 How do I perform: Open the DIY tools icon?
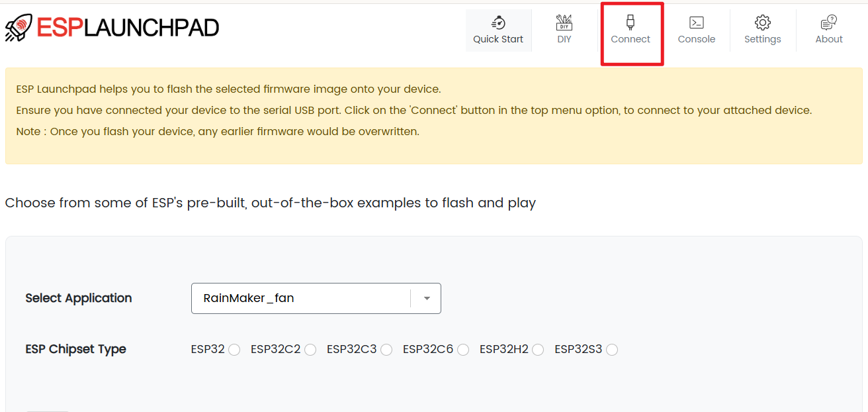(x=564, y=23)
